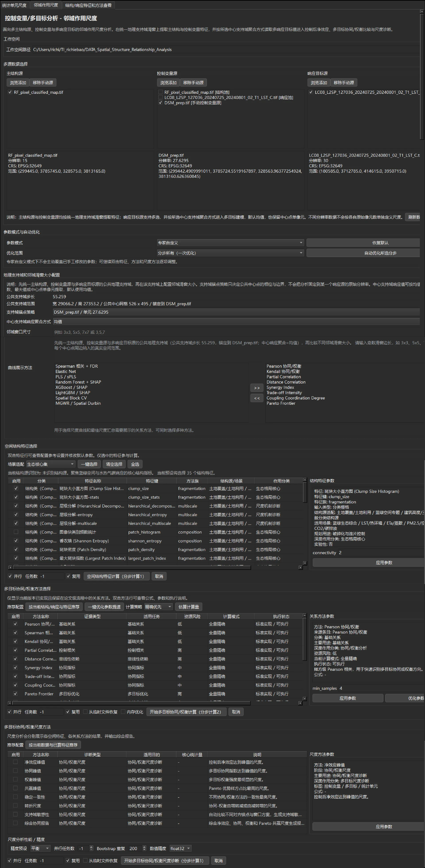Click the 邻域窗口尺寸 input field

[x=236, y=332]
